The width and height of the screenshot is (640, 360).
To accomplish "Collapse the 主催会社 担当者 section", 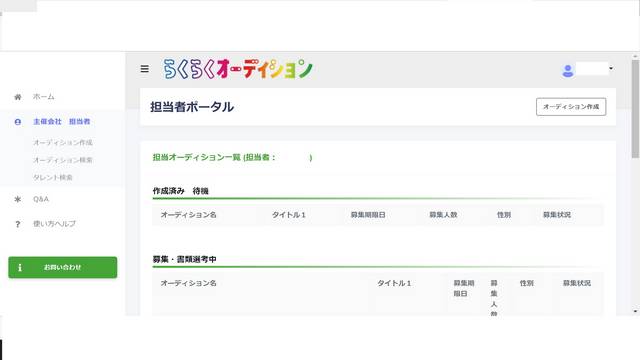I will pyautogui.click(x=62, y=122).
